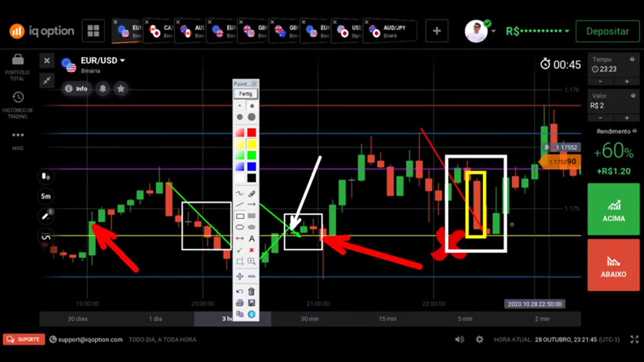
Task: Open support@iqoption.com link
Action: click(90, 339)
